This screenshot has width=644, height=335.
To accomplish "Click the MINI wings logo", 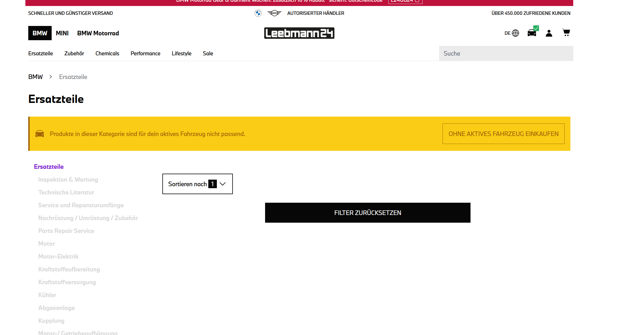I will click(274, 13).
